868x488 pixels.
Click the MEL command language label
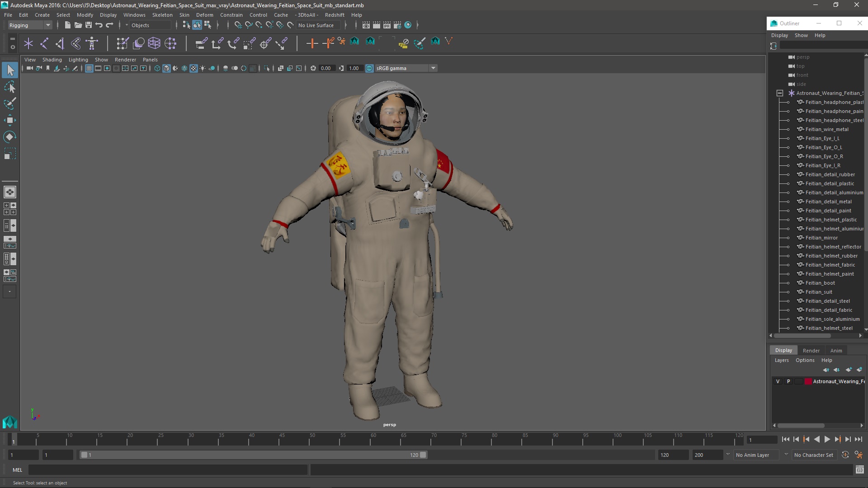[17, 470]
